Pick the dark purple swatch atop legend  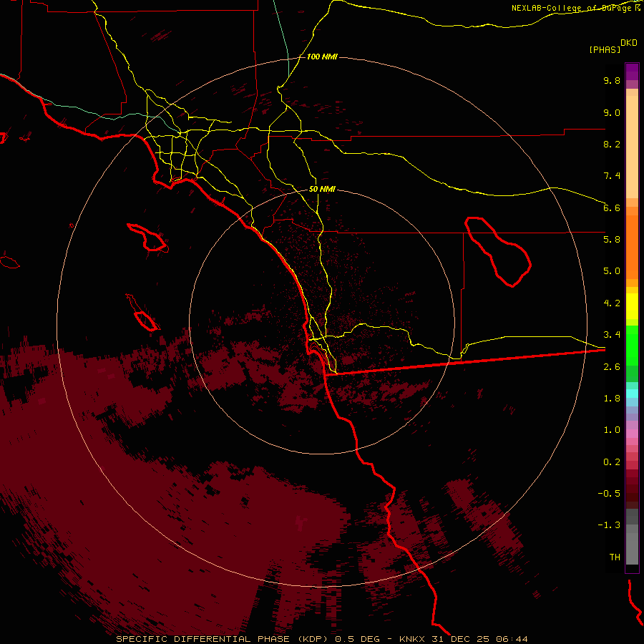pos(632,69)
